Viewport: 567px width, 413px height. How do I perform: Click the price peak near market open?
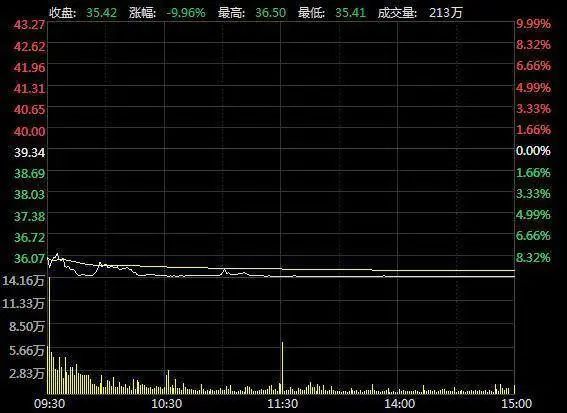[x=57, y=255]
